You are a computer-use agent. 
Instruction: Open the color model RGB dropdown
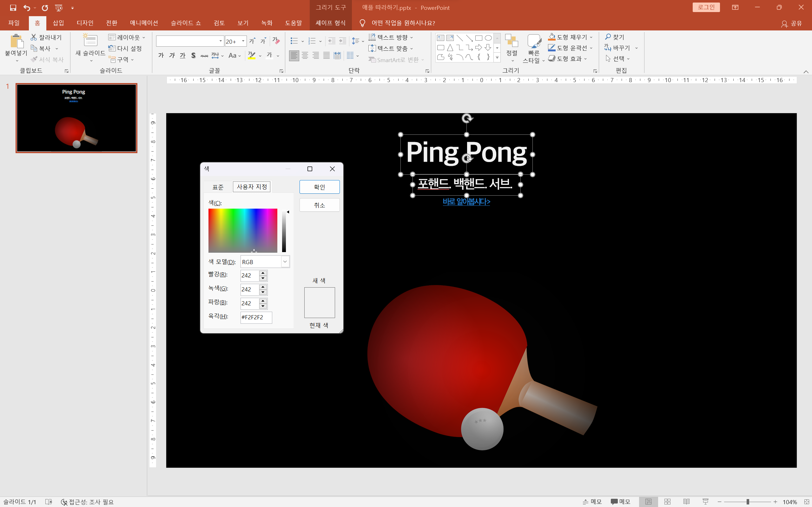coord(285,262)
